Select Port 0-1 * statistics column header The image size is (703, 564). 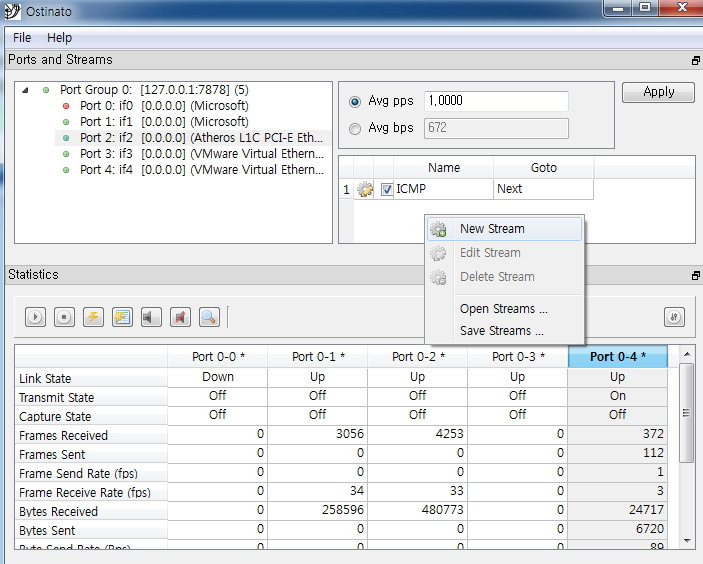[318, 357]
